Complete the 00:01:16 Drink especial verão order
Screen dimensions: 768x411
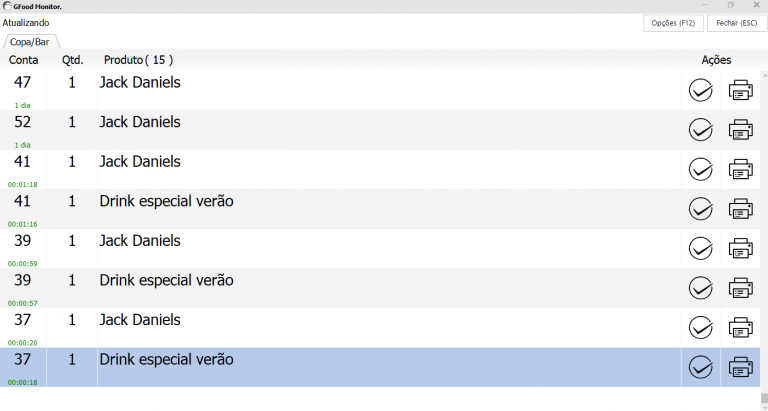(700, 209)
